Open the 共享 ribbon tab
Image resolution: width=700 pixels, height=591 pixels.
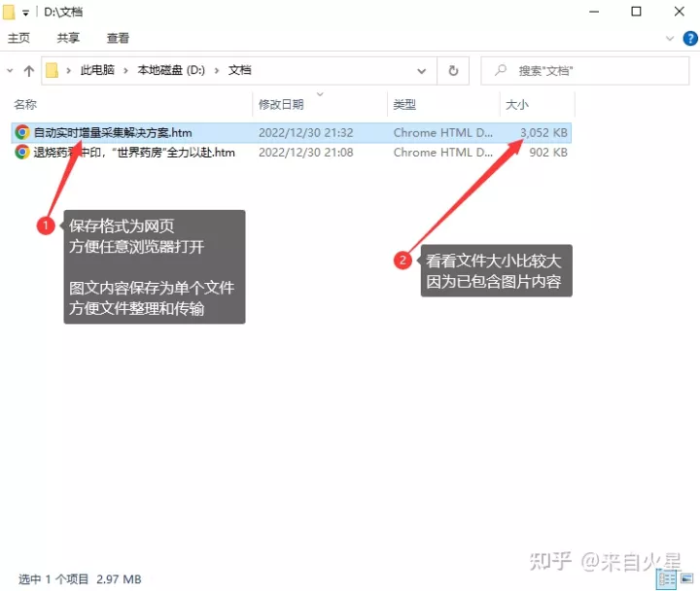[68, 38]
